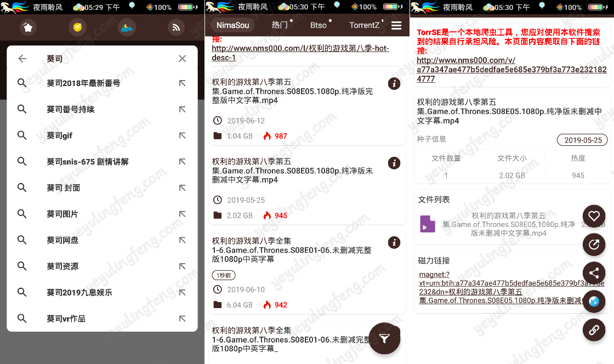614x364 pixels.
Task: Open in browser with globe button
Action: 594,302
